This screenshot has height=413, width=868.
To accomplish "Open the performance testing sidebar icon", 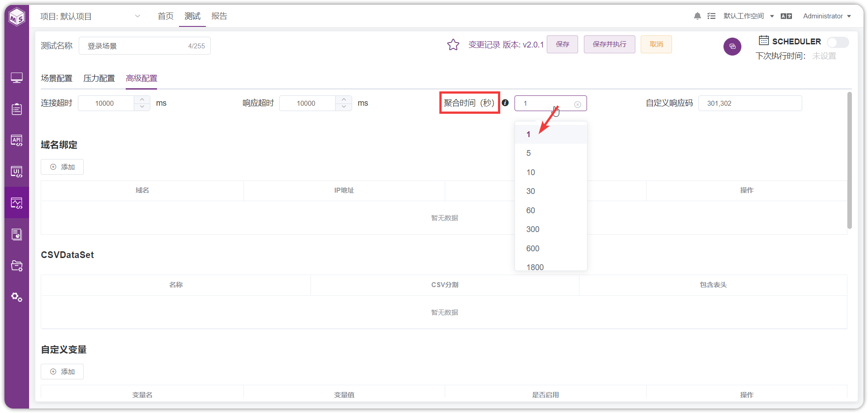I will (17, 203).
